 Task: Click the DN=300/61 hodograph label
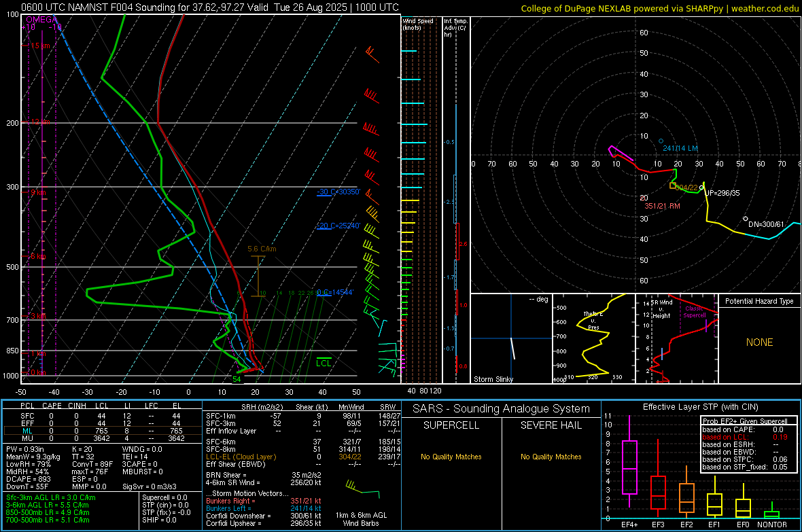point(766,225)
